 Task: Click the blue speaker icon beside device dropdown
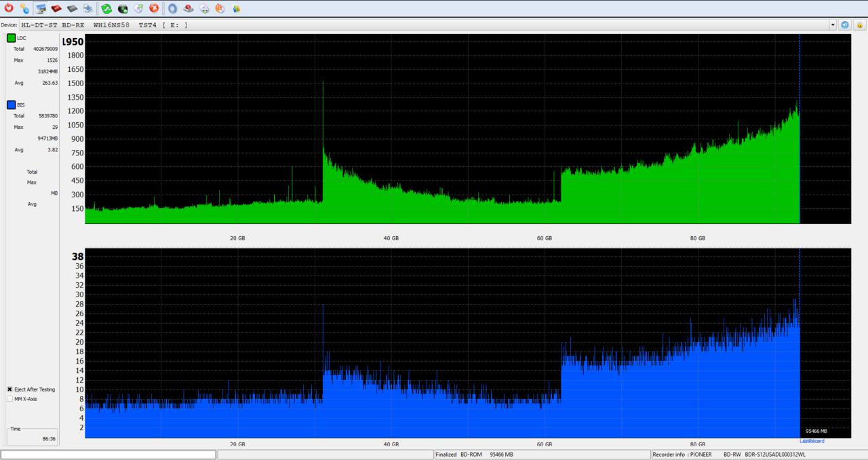pos(845,24)
